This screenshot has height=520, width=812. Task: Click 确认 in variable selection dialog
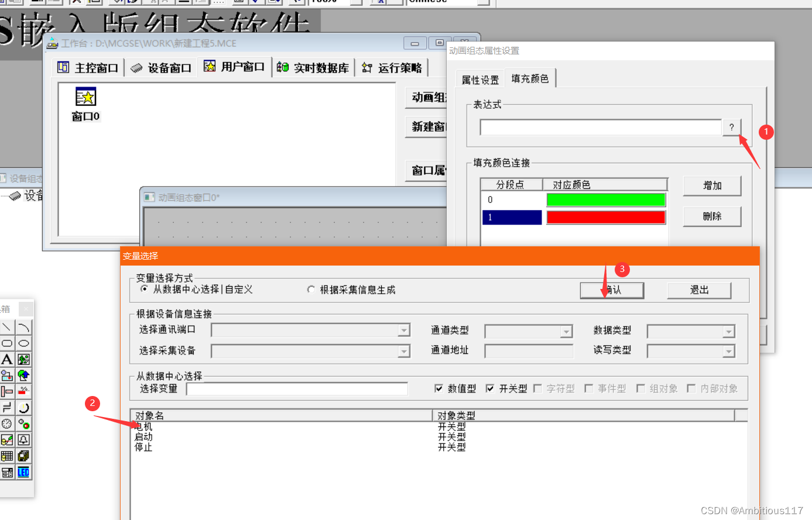click(612, 290)
